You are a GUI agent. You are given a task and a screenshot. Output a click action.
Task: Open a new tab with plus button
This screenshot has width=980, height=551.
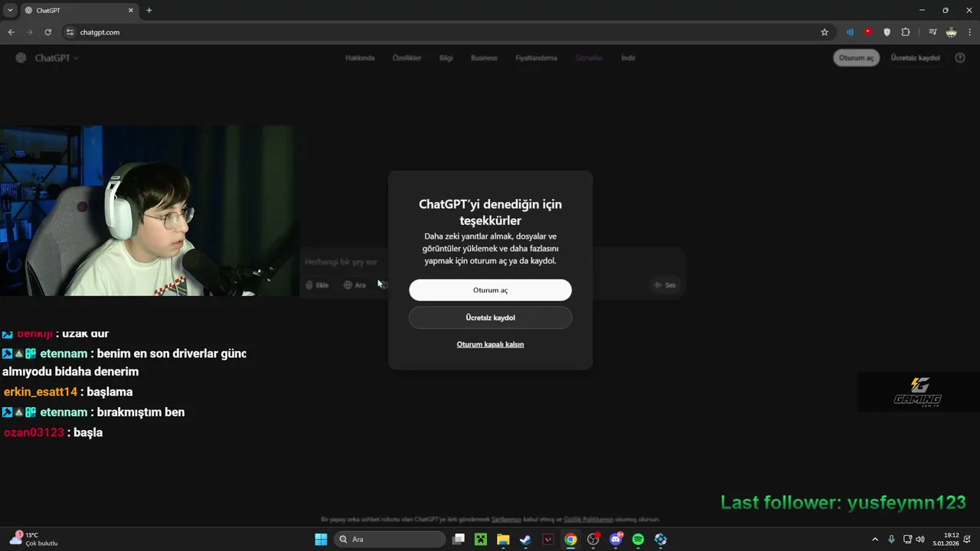(x=149, y=11)
